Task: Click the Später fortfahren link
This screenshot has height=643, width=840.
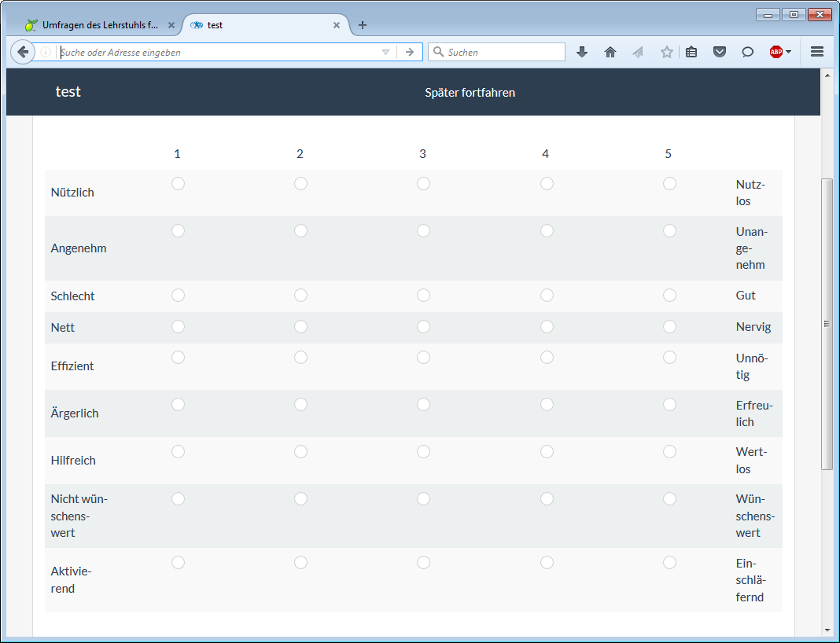Action: [x=470, y=93]
